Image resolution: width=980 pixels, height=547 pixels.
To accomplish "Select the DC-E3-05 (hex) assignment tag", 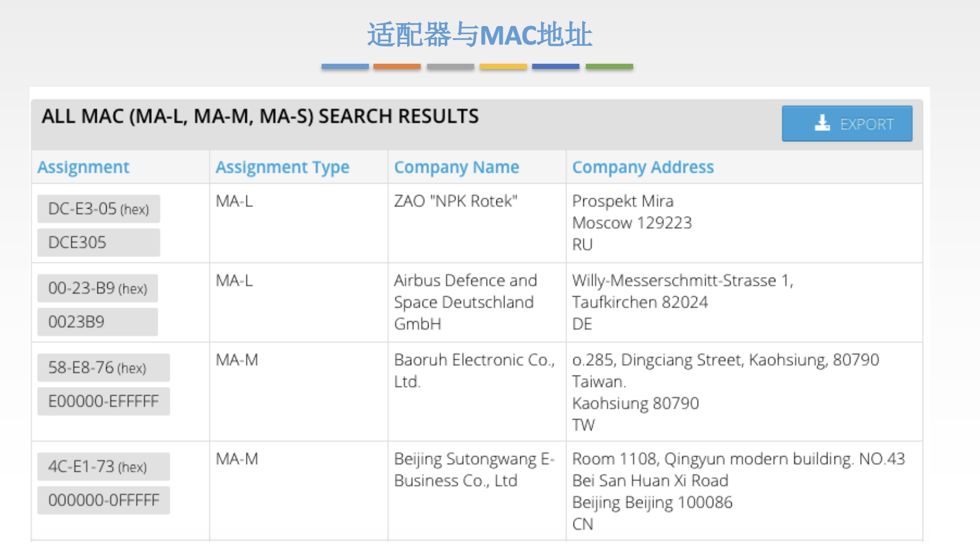I will click(x=99, y=209).
